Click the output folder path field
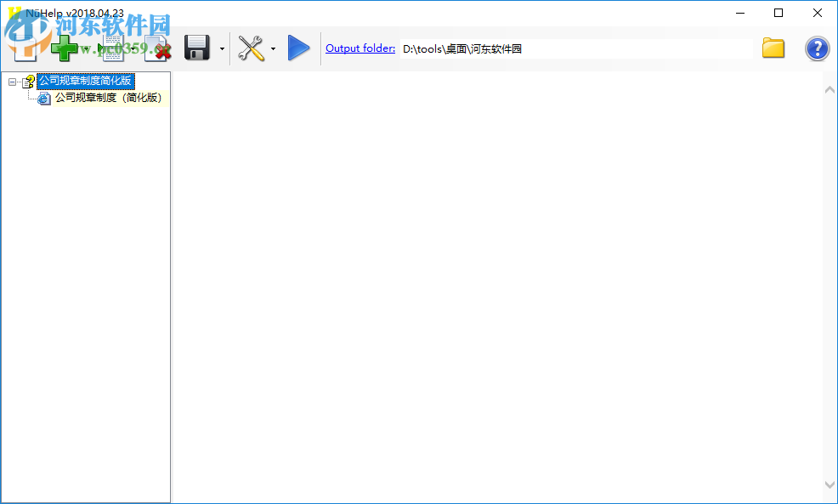Image resolution: width=838 pixels, height=504 pixels. pos(576,48)
